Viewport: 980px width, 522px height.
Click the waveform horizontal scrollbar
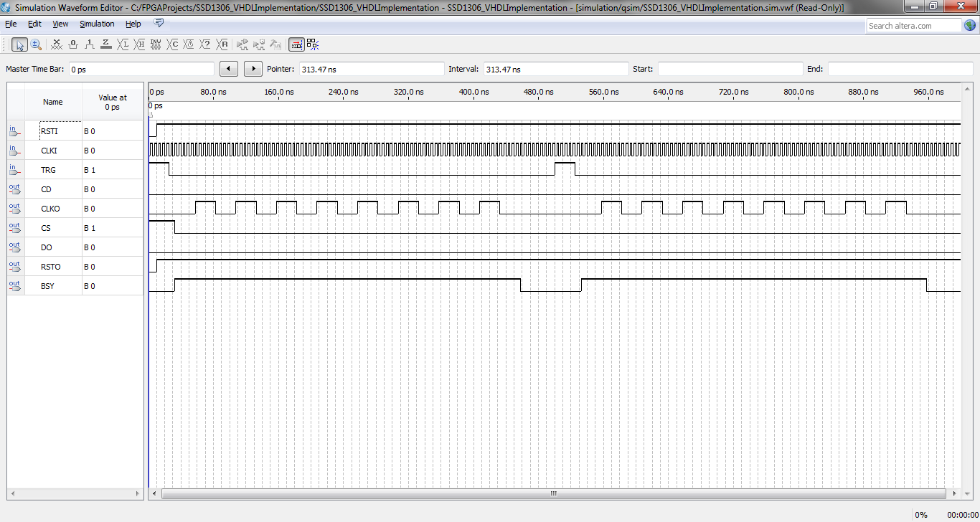tap(553, 494)
